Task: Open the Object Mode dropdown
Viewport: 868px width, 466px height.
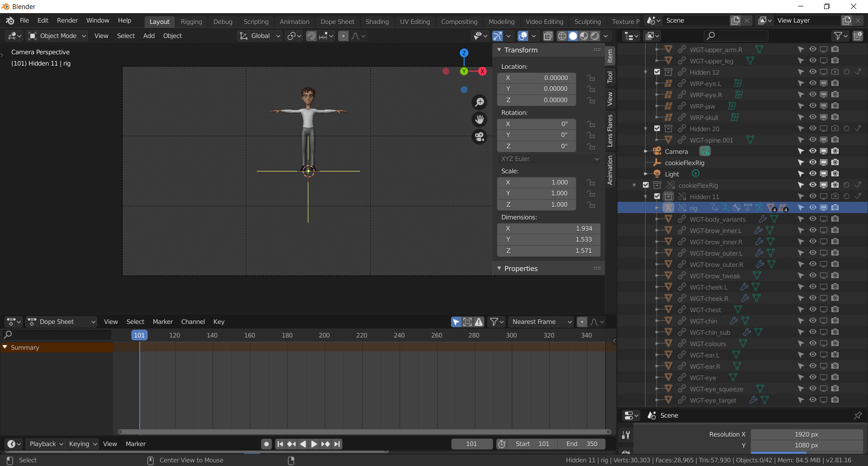Action: pos(57,36)
